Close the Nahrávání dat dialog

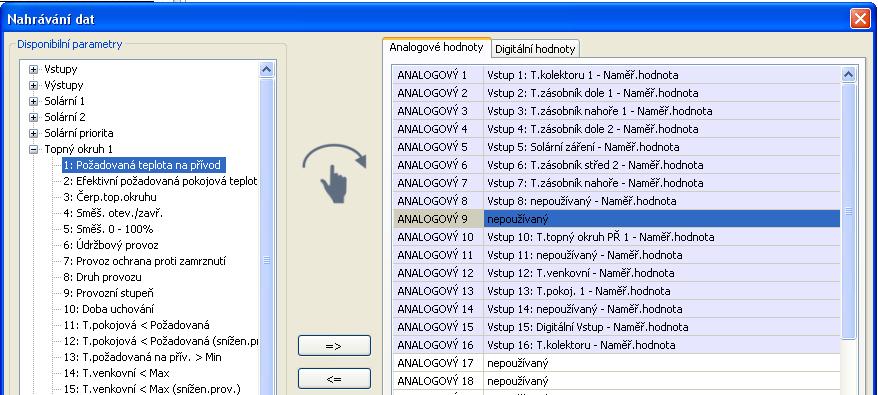[860, 19]
